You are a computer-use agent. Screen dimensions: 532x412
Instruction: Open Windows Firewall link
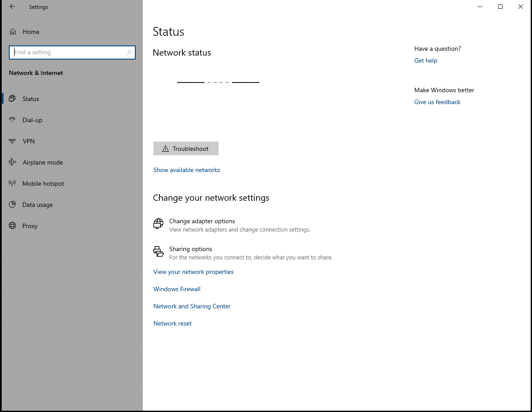(x=177, y=289)
